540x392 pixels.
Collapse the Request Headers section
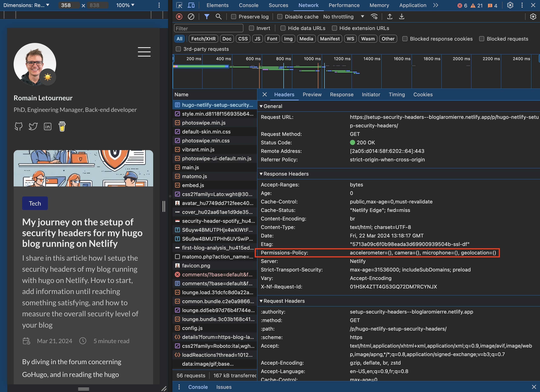point(282,301)
